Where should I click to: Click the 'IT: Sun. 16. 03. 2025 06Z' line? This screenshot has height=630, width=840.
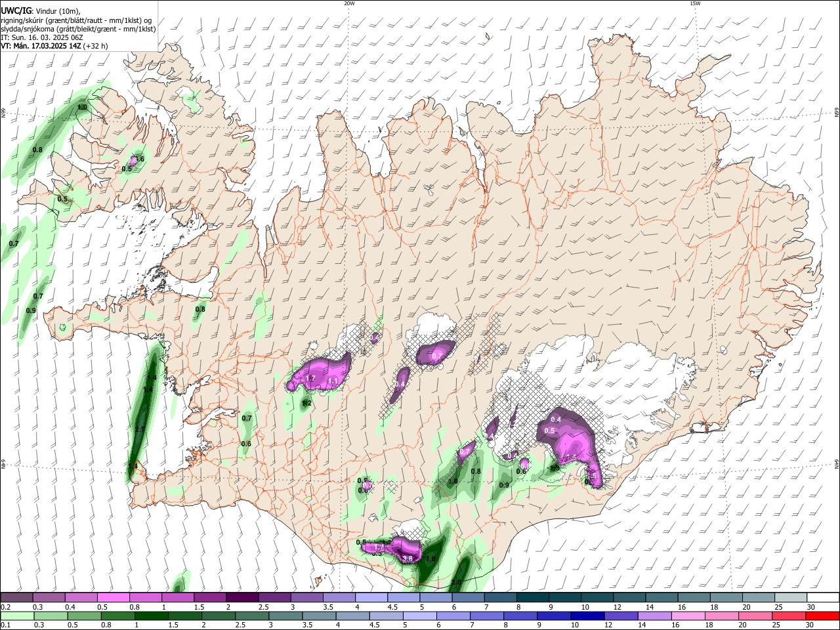pos(41,37)
